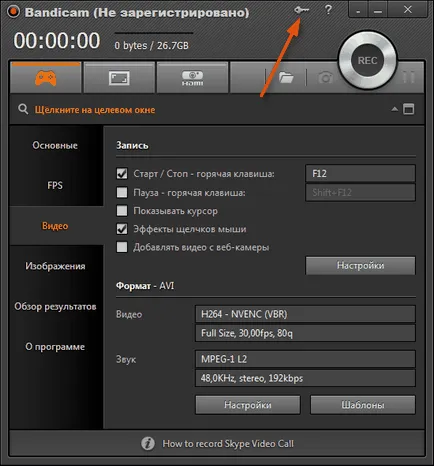Click the Шаблоны button
Viewport: 434px width, 466px height.
coord(363,405)
